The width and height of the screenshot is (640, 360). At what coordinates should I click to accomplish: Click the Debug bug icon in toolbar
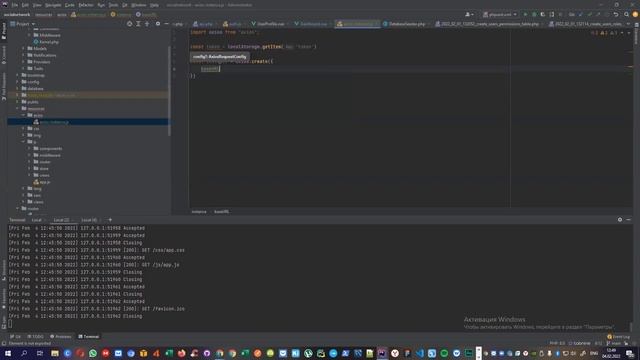point(534,15)
